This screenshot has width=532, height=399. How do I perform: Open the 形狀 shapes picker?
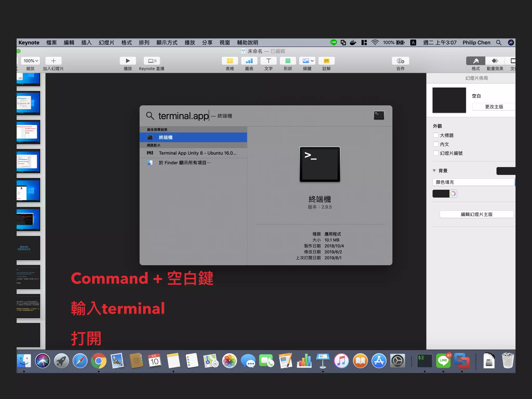pos(288,61)
